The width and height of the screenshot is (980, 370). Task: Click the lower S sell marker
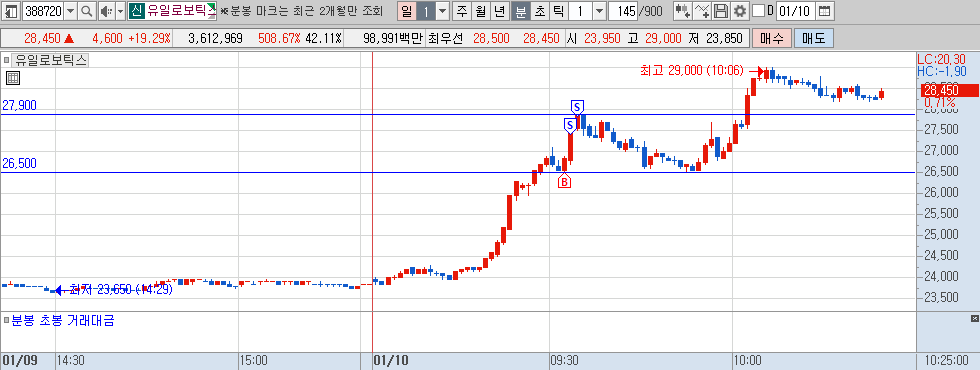[569, 126]
